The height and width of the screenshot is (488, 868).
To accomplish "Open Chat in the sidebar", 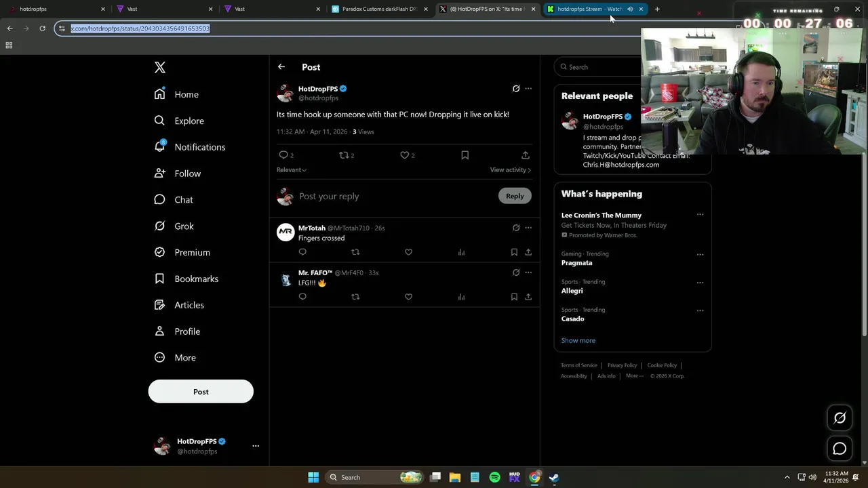I will (174, 200).
